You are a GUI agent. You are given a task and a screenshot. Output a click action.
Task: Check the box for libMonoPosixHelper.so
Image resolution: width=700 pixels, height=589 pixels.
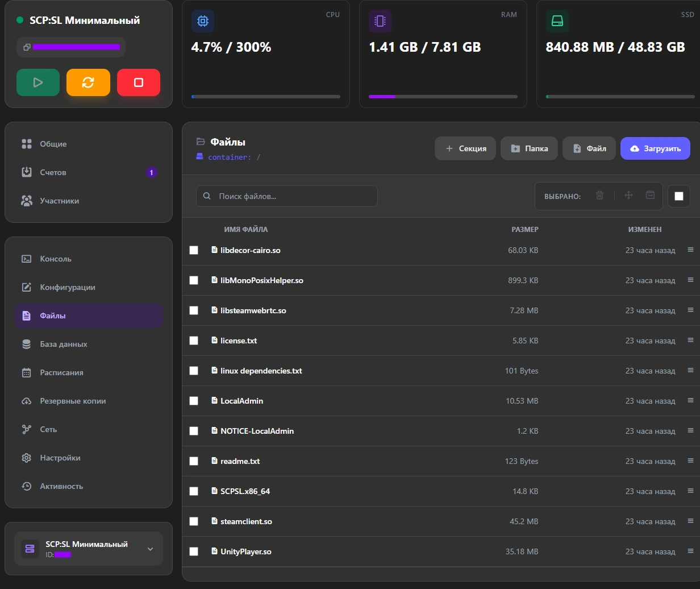[x=194, y=280]
